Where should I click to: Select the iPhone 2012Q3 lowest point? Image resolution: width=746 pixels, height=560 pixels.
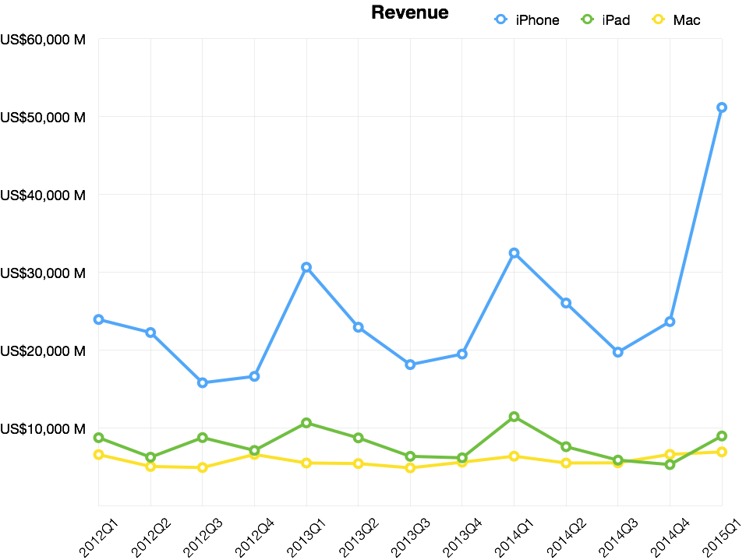203,382
